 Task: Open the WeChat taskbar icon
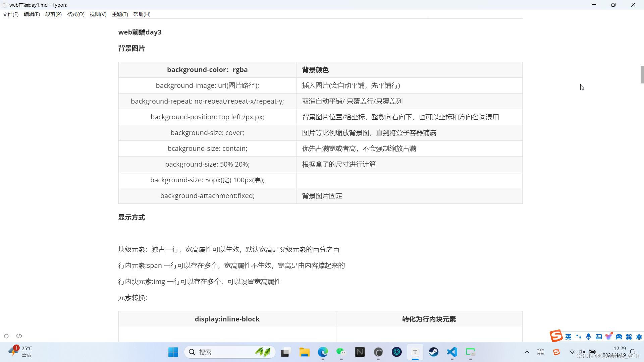[341, 352]
